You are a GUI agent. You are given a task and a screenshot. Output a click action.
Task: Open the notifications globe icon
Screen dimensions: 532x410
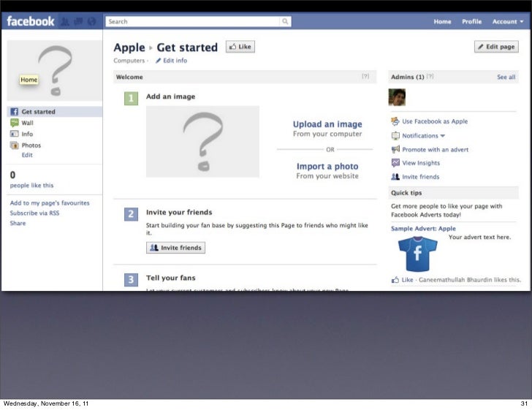[92, 22]
